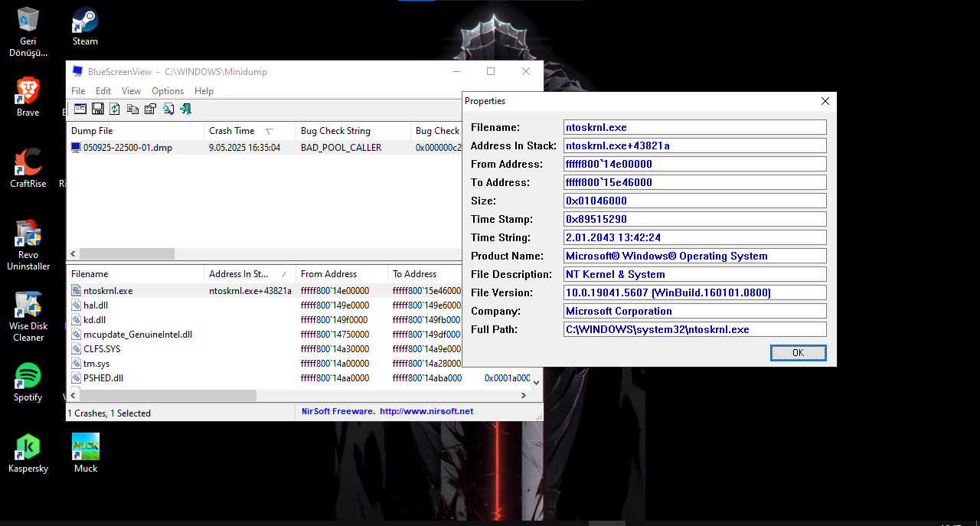
Task: Sort by To Address column header
Action: (x=426, y=274)
